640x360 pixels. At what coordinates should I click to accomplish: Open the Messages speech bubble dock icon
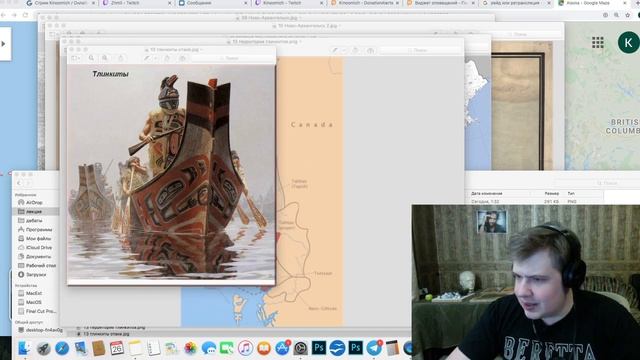tap(209, 348)
